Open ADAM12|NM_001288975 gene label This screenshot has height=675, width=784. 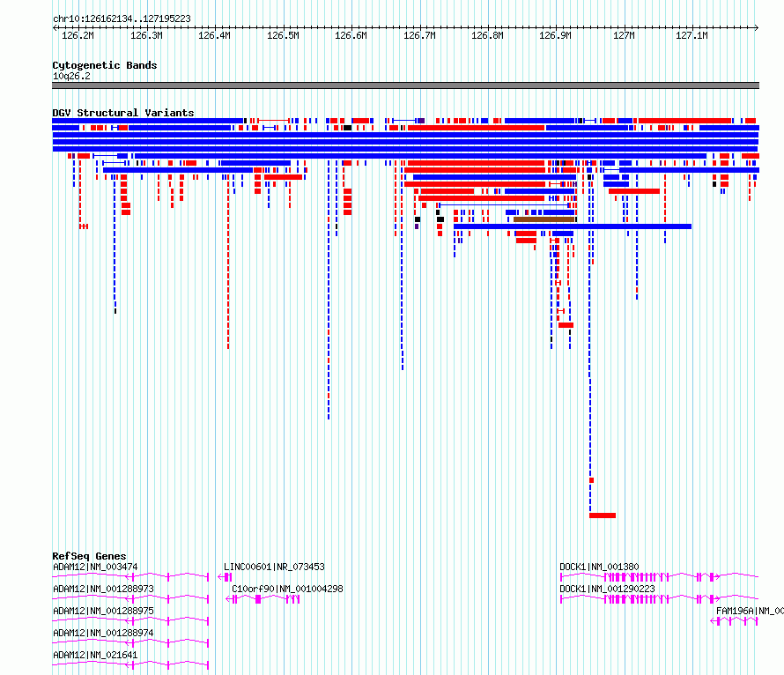tap(103, 611)
